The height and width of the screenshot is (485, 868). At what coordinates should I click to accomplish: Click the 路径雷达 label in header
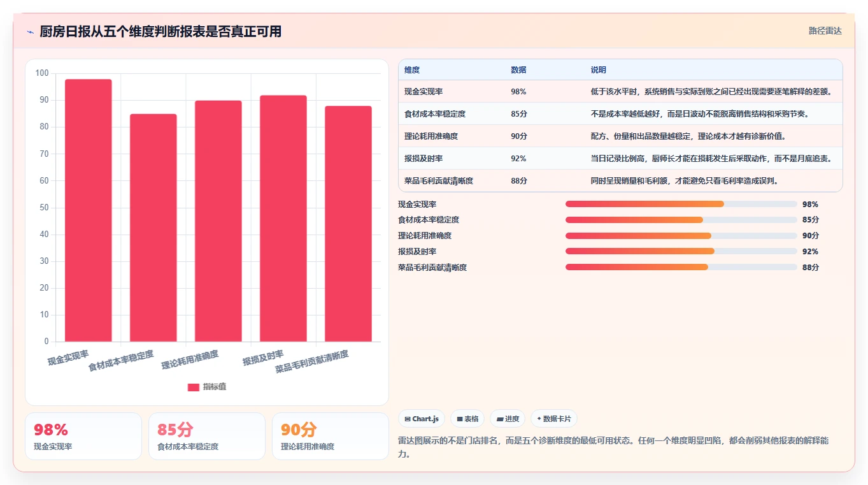point(825,31)
